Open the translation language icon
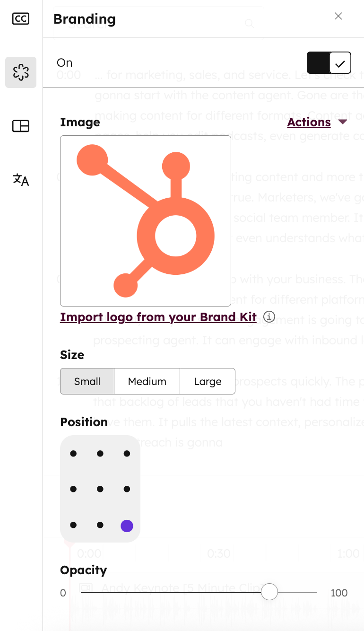Viewport: 364px width, 631px height. (21, 180)
